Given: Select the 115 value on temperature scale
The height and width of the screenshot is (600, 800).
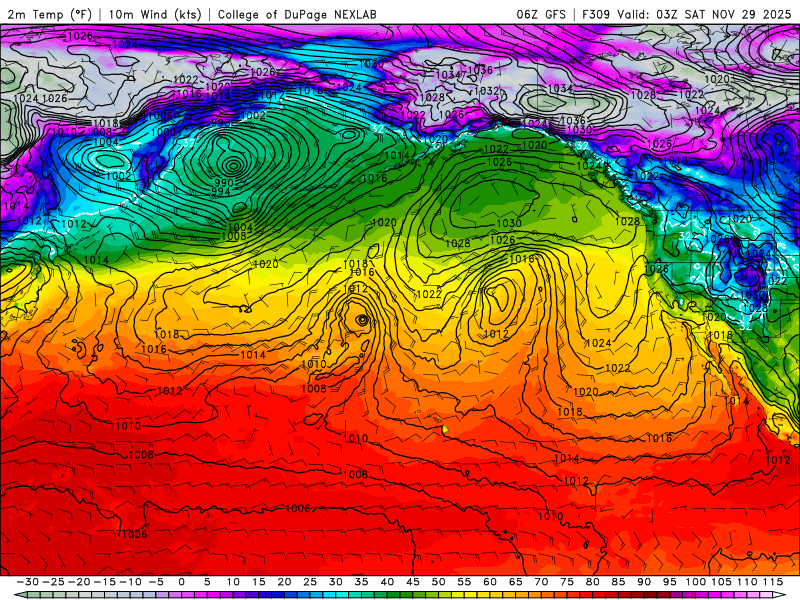Looking at the screenshot, I should click(x=772, y=582).
